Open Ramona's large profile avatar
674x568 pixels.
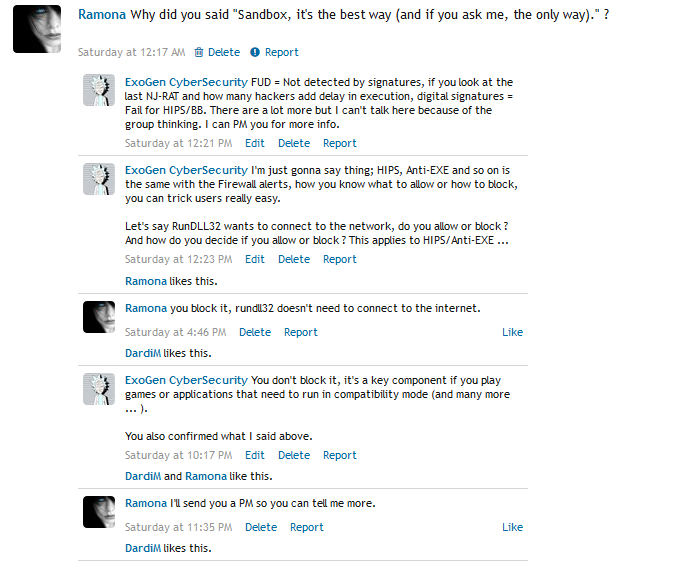pos(37,30)
